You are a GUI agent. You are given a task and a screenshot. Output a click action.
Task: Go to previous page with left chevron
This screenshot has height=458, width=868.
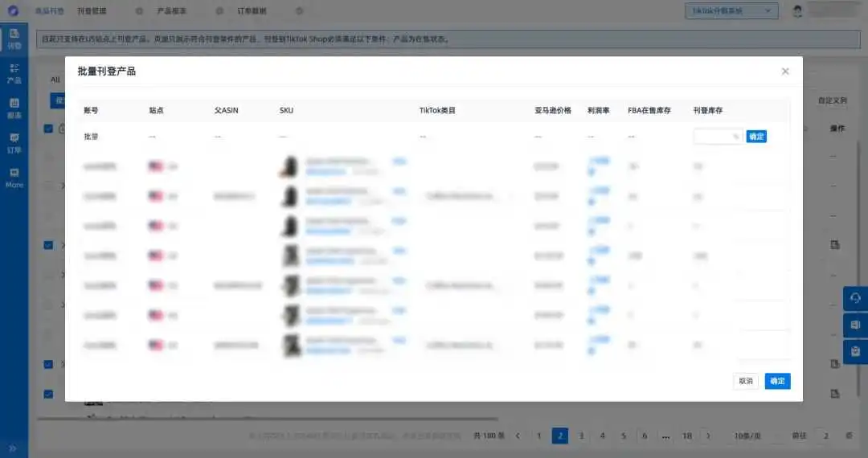pyautogui.click(x=518, y=436)
